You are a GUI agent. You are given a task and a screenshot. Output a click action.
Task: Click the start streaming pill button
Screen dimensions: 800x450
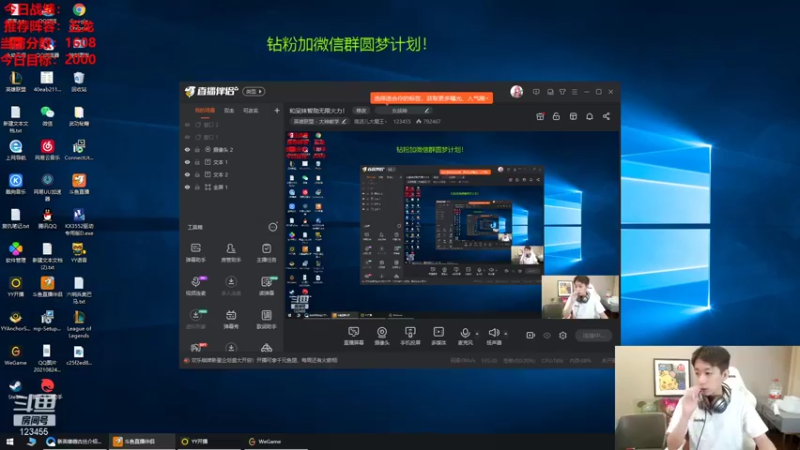[593, 335]
